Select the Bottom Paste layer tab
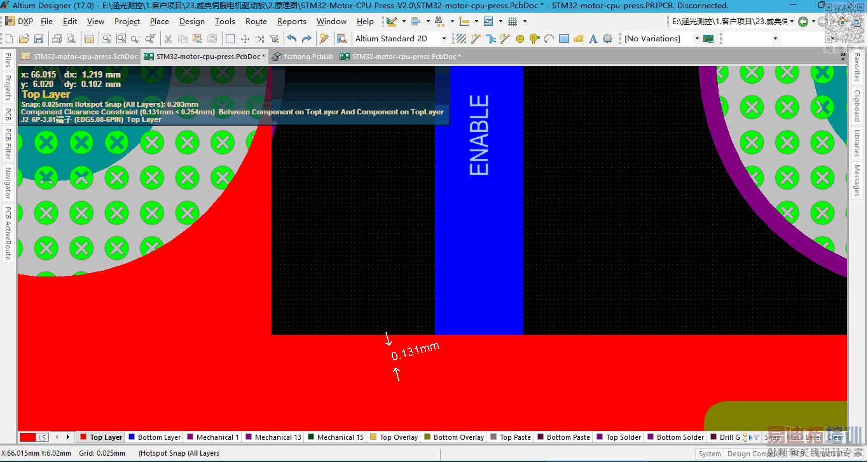 [x=563, y=437]
